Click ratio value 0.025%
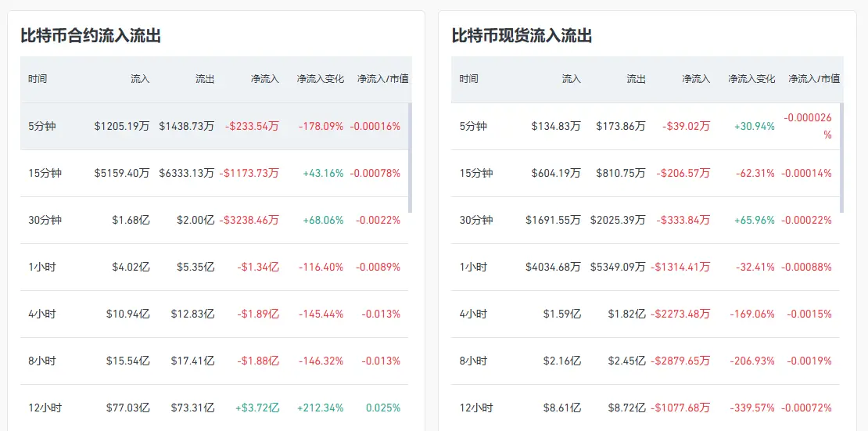Image resolution: width=868 pixels, height=431 pixels. click(x=382, y=408)
